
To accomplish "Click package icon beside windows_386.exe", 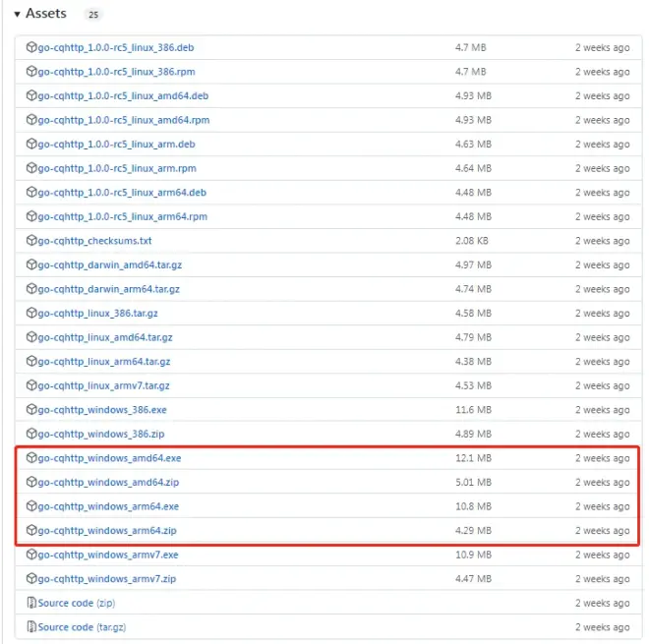I will 31,409.
